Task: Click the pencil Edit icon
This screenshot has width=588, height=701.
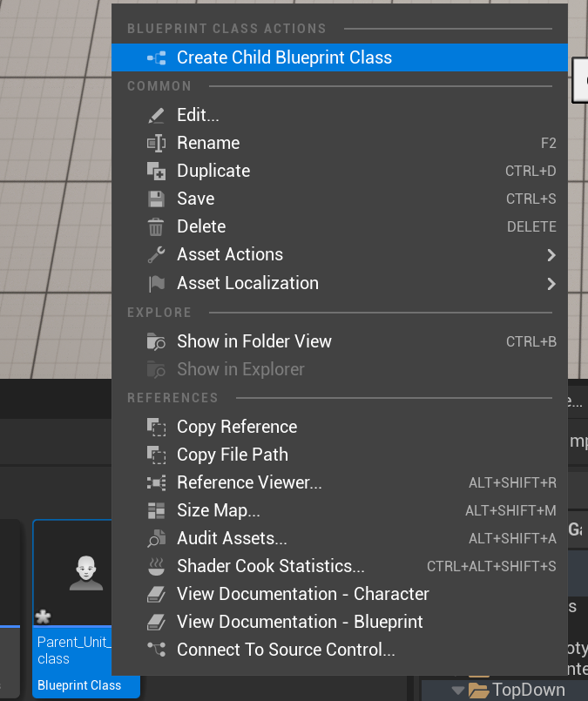Action: coord(157,115)
